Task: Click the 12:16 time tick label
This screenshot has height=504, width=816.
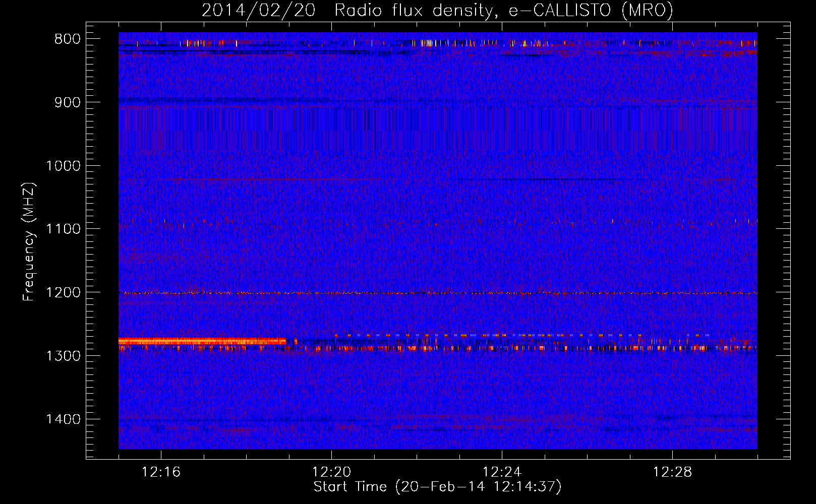Action: (161, 472)
